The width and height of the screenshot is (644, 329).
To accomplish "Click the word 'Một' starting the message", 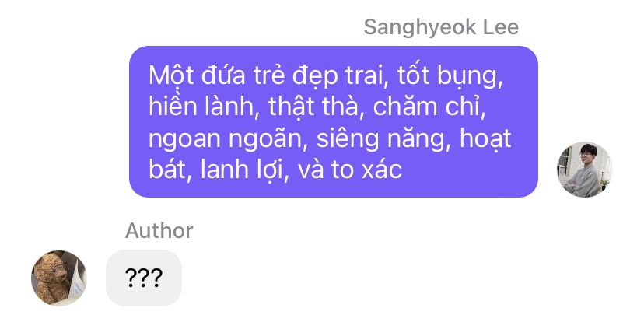I will (171, 76).
